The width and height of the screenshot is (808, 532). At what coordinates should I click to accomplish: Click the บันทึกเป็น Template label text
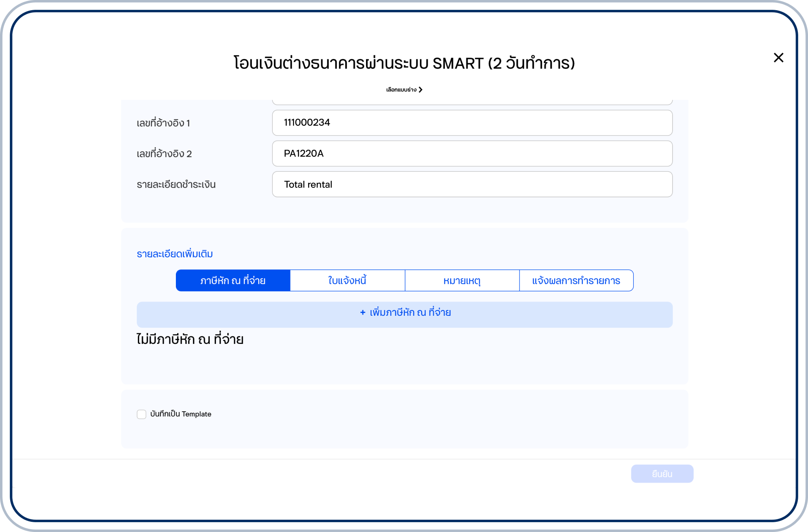point(181,414)
